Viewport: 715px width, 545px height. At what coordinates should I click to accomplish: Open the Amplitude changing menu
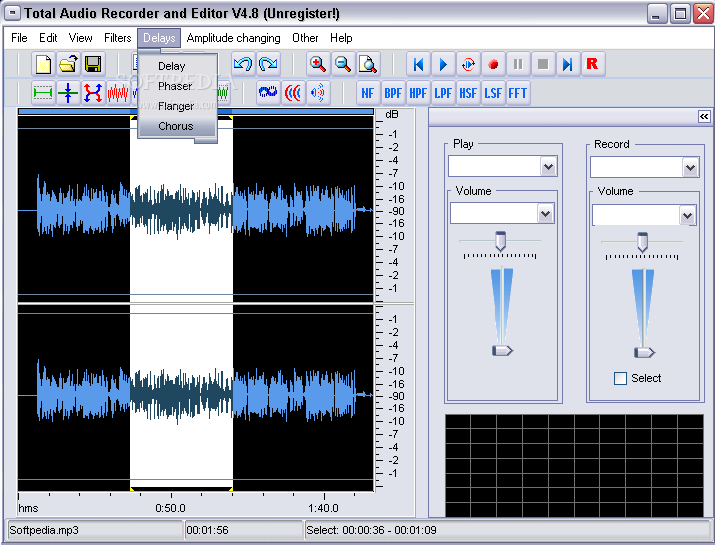click(233, 38)
